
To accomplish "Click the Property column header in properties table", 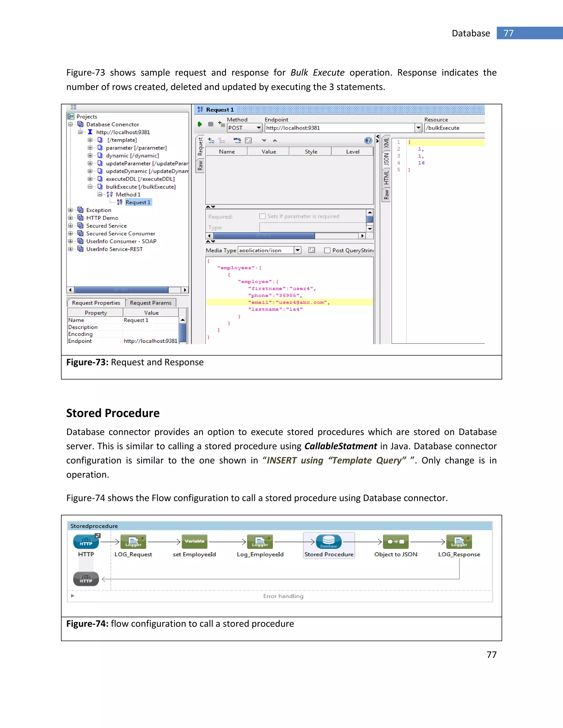I will (95, 313).
